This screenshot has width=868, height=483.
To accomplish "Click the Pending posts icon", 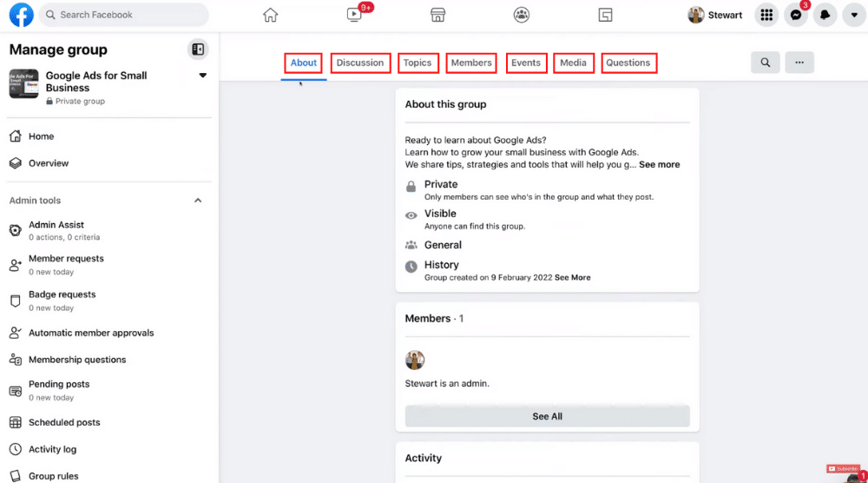I will click(x=16, y=391).
